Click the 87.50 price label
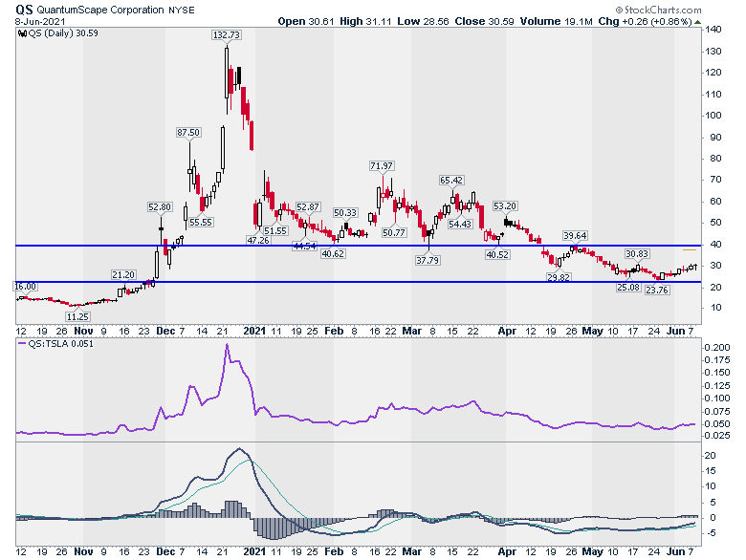This screenshot has width=746, height=560. [x=188, y=133]
